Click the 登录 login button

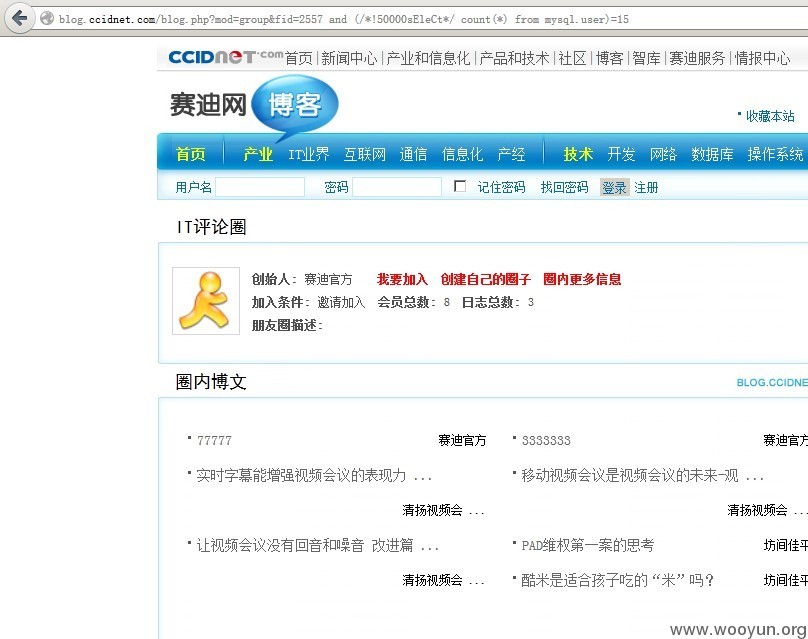pyautogui.click(x=614, y=187)
